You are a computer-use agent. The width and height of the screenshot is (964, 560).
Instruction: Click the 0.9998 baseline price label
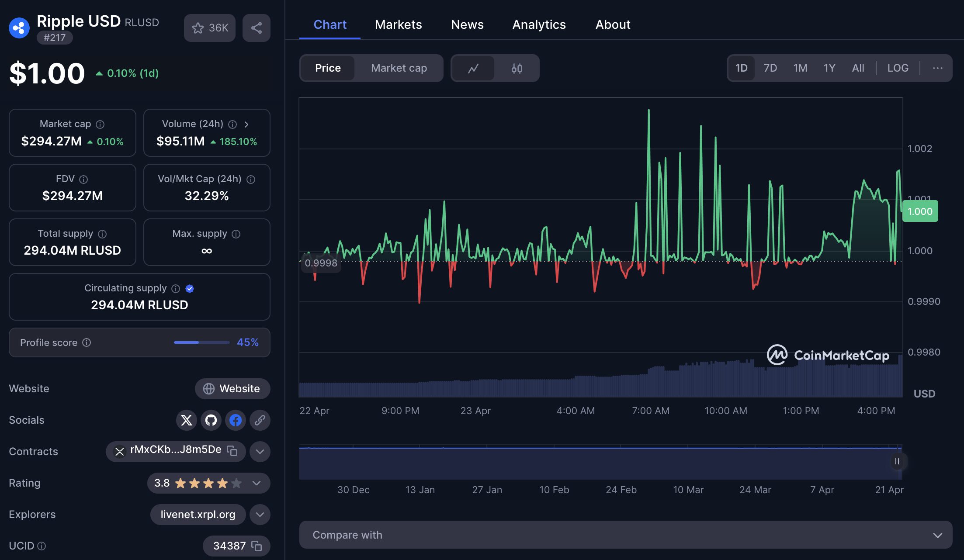pyautogui.click(x=321, y=263)
